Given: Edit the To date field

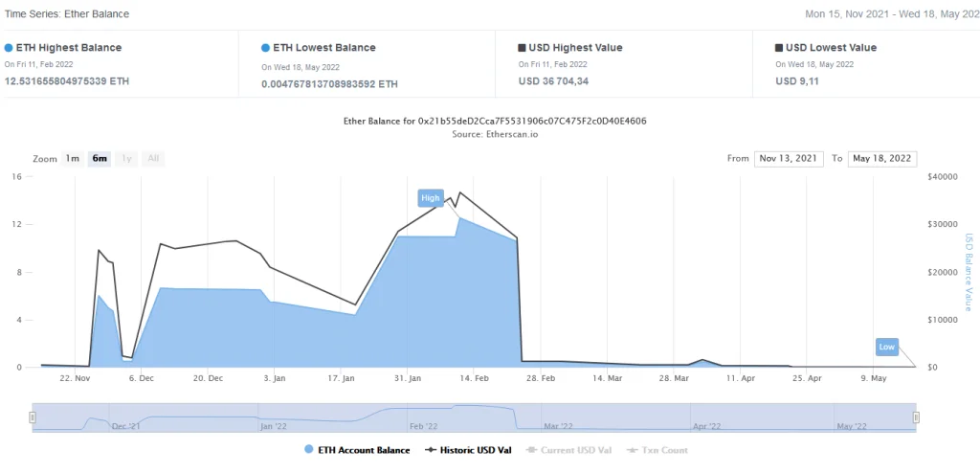Looking at the screenshot, I should (881, 158).
